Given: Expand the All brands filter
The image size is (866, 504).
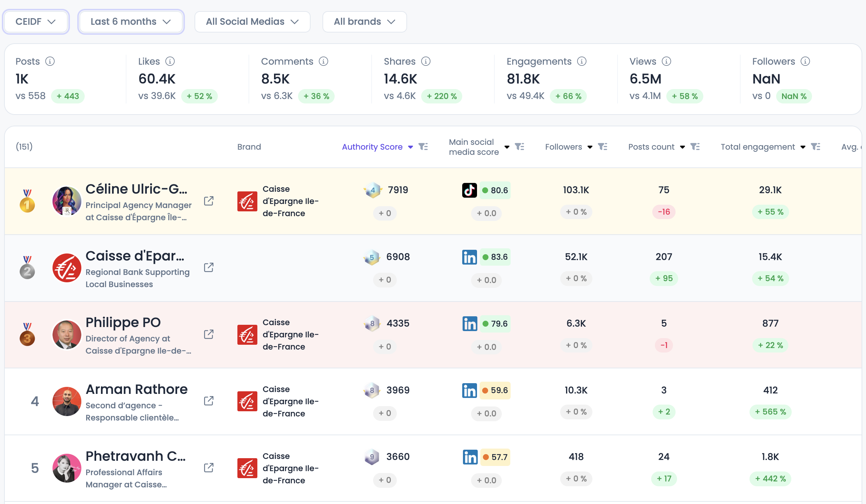Looking at the screenshot, I should [364, 22].
